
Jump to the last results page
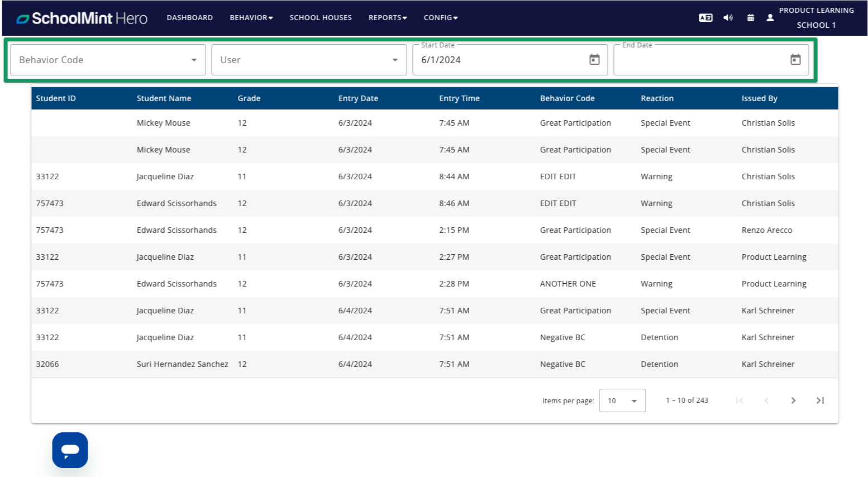coord(820,400)
